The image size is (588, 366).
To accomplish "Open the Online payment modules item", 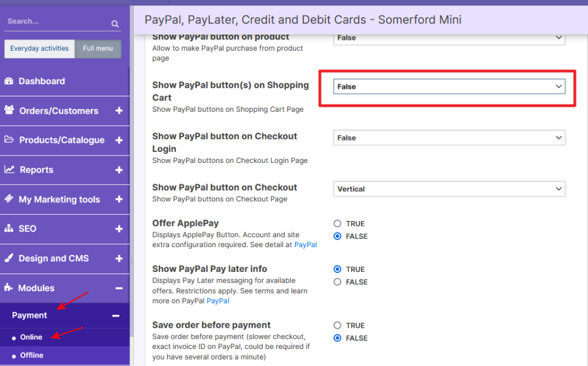I will point(31,337).
